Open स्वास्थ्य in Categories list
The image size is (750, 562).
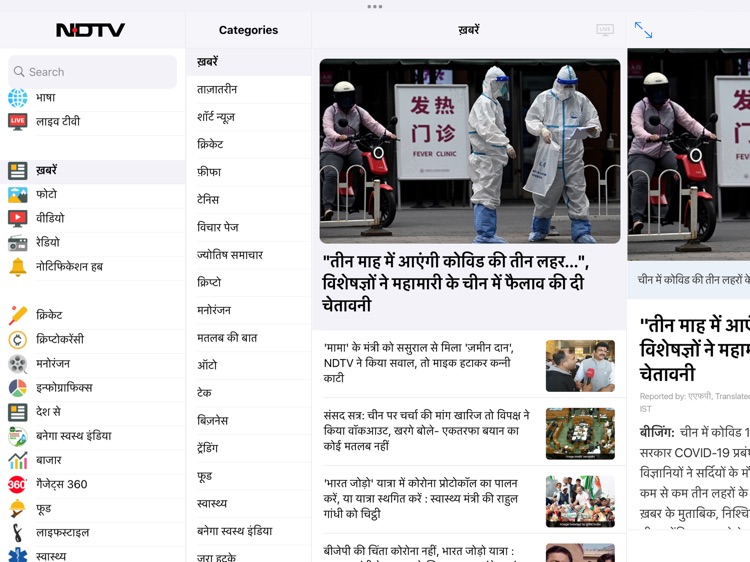pyautogui.click(x=249, y=504)
